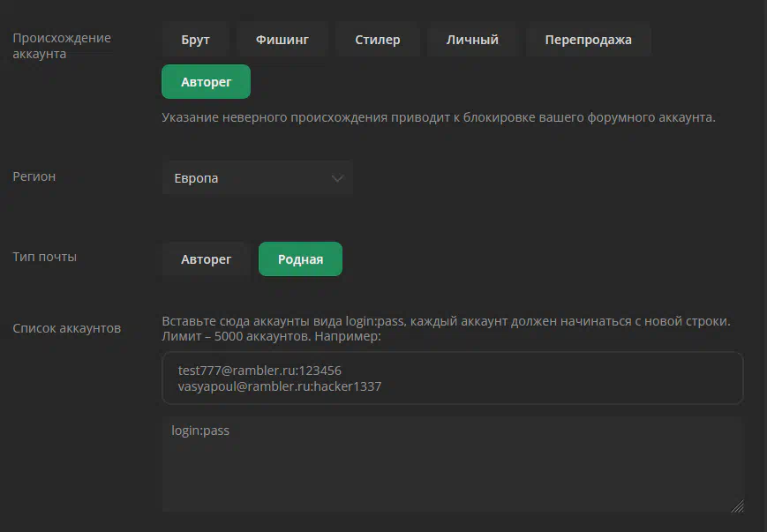Click the Тип почты label
This screenshot has height=532, width=767.
tap(44, 258)
